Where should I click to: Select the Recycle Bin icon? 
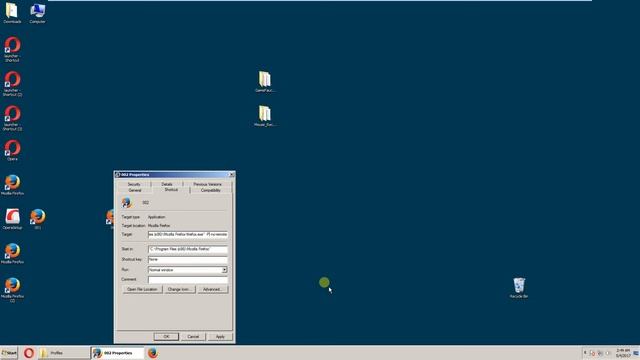click(519, 288)
